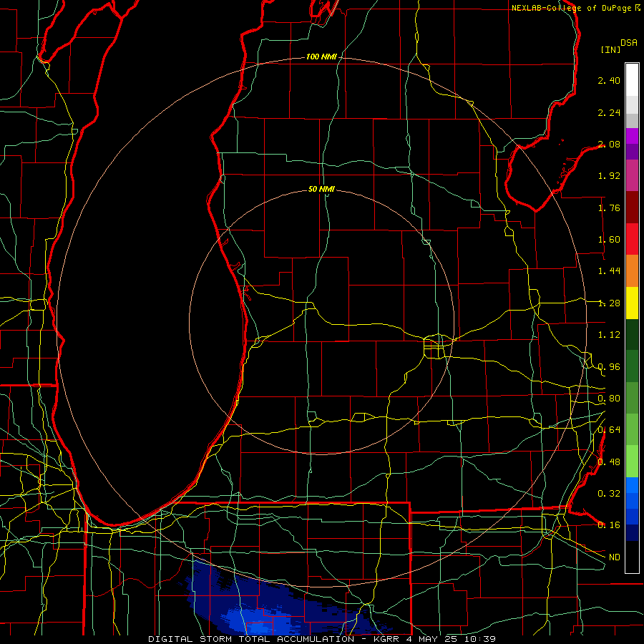The height and width of the screenshot is (644, 644).
Task: Pick the black ND legend swatch
Action: tap(632, 557)
